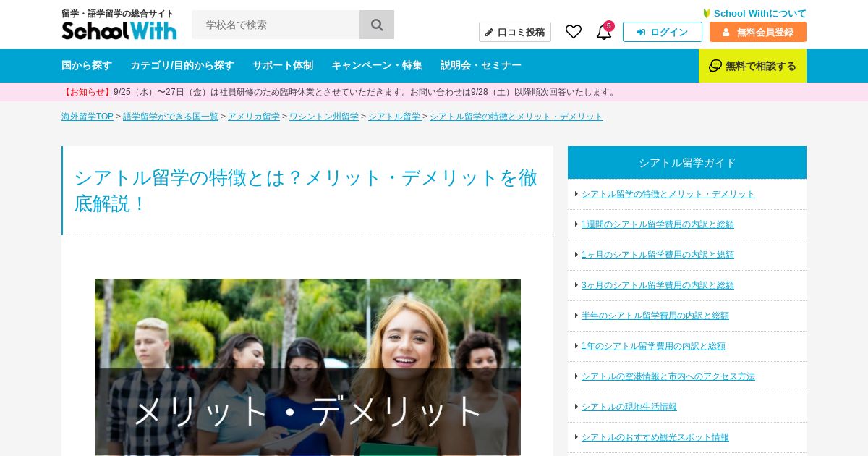Click the magnifier search button
The width and height of the screenshot is (868, 456).
click(x=377, y=25)
